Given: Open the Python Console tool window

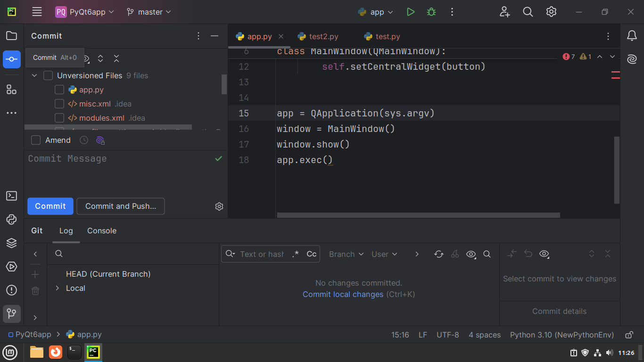Looking at the screenshot, I should (x=12, y=220).
